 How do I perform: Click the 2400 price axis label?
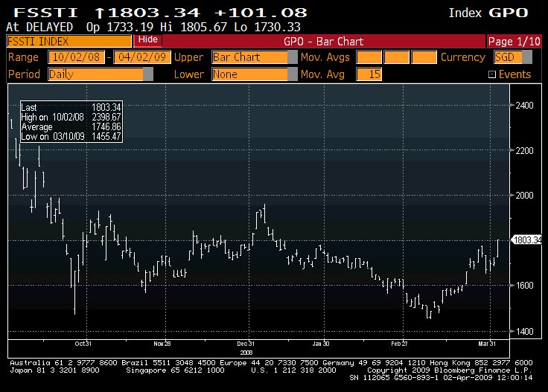(x=524, y=106)
